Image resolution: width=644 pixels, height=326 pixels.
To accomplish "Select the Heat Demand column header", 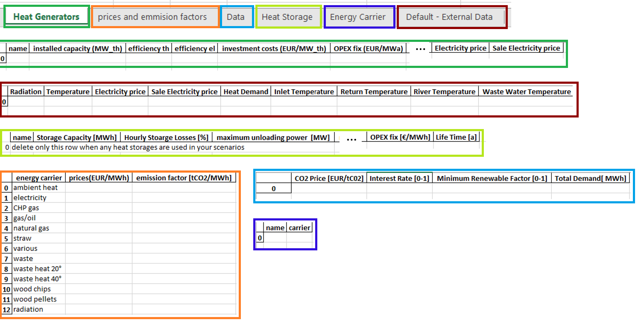I will click(x=246, y=92).
